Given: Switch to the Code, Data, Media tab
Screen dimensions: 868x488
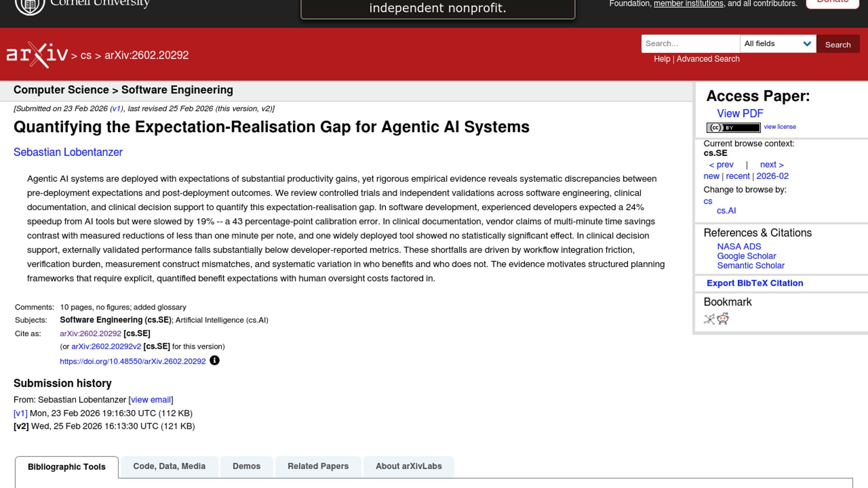Looking at the screenshot, I should click(169, 466).
